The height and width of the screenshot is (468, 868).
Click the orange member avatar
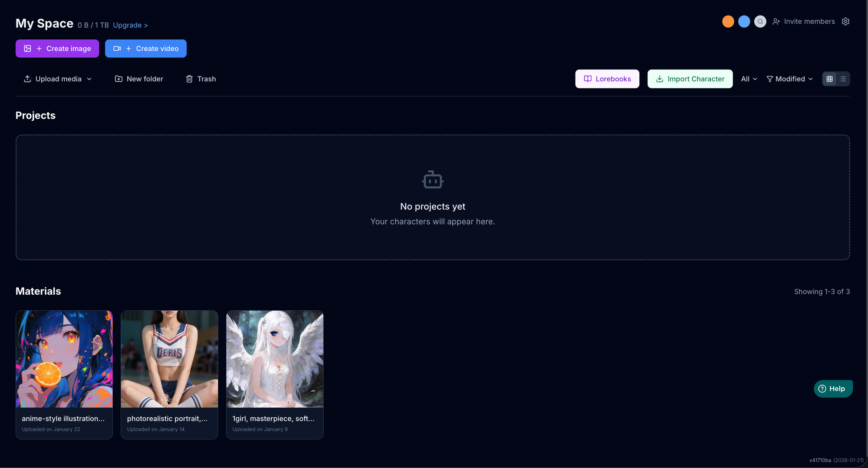pyautogui.click(x=728, y=21)
